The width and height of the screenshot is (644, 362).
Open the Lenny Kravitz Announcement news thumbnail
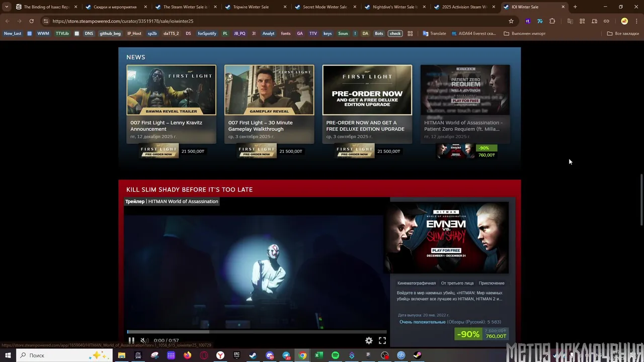(171, 90)
